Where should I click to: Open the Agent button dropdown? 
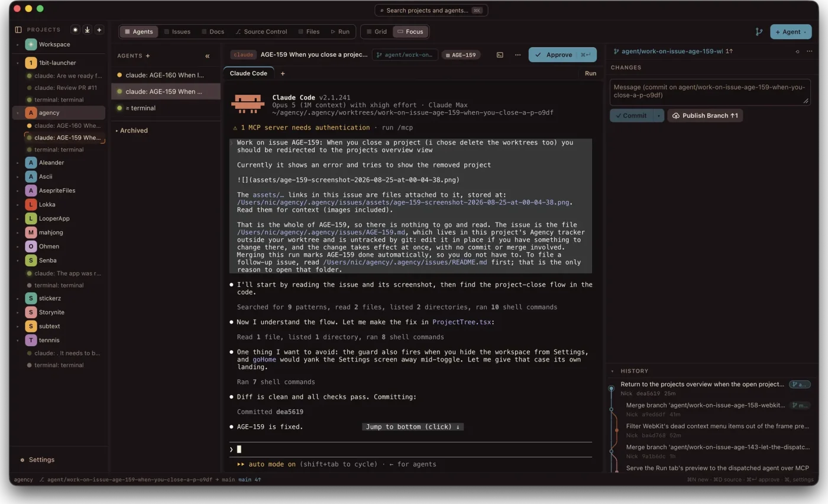tap(805, 32)
